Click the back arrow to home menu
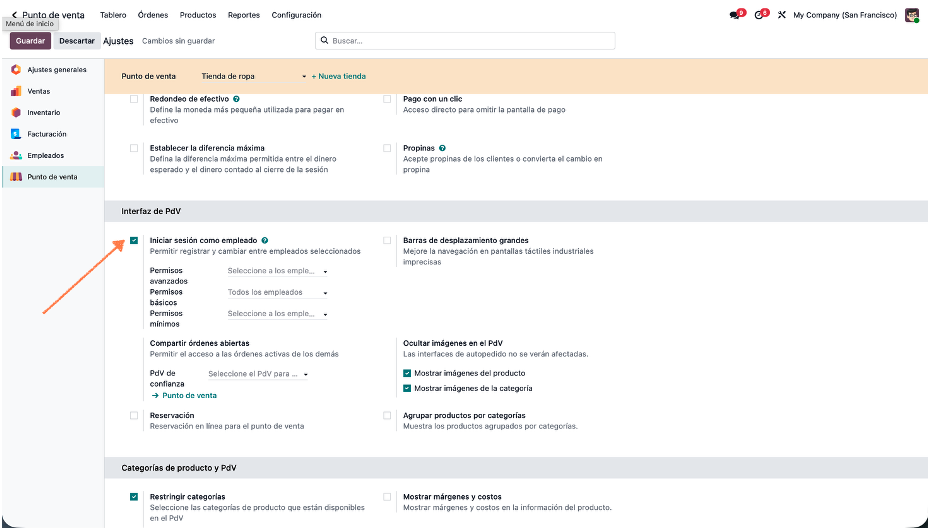Viewport: 928px width, 529px height. point(14,15)
